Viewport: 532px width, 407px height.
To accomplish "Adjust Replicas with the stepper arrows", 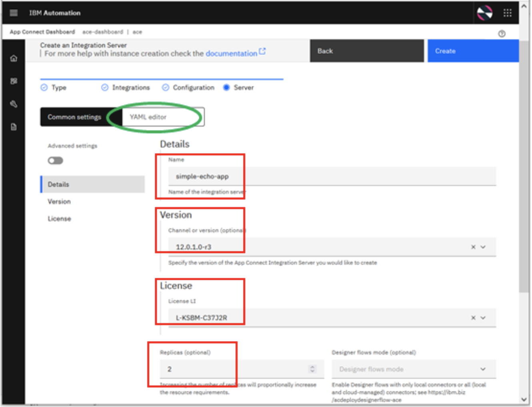I will coord(312,369).
